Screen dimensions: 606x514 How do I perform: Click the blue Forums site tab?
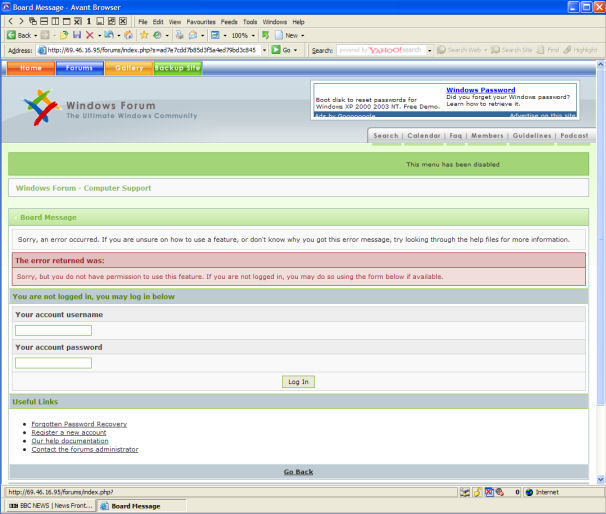click(x=80, y=68)
